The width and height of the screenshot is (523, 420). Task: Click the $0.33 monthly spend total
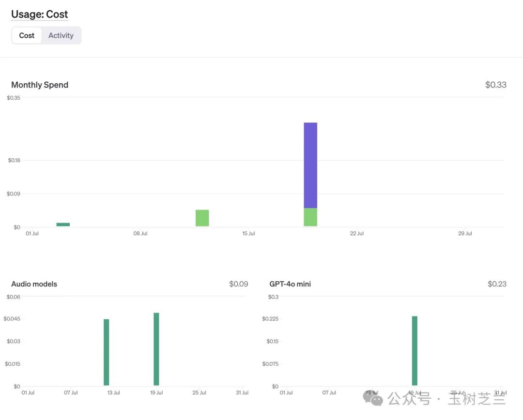pos(495,85)
